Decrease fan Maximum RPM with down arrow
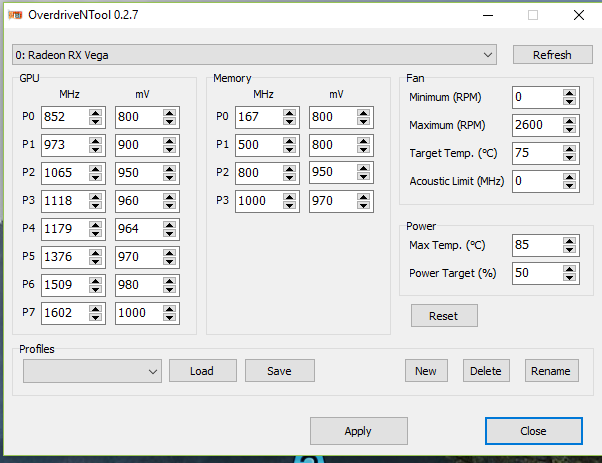 pos(569,129)
